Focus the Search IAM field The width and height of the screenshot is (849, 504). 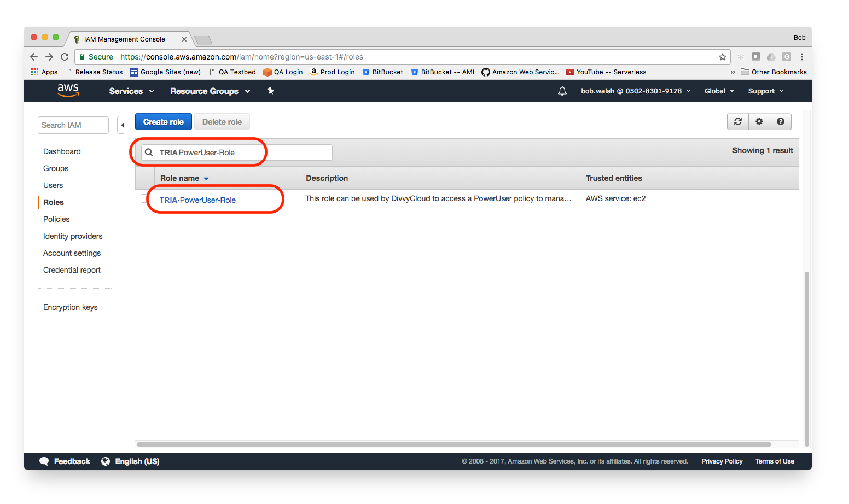73,125
